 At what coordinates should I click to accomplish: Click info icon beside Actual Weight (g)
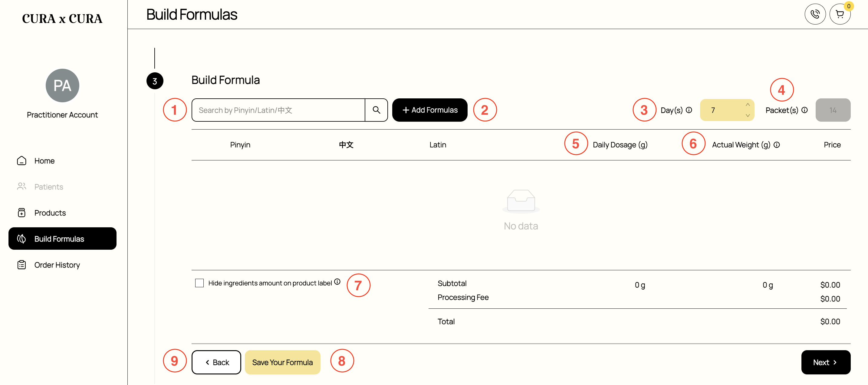pyautogui.click(x=777, y=145)
